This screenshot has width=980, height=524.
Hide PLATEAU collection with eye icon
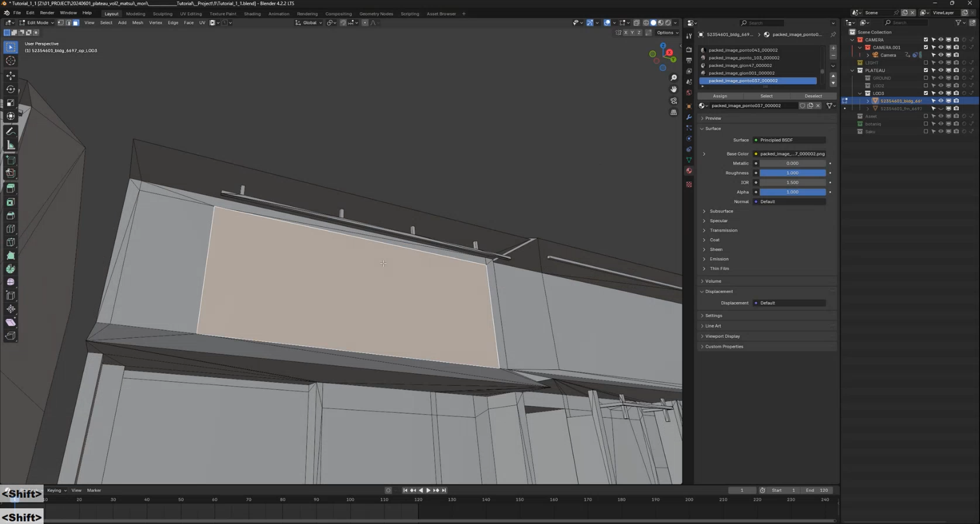(941, 70)
